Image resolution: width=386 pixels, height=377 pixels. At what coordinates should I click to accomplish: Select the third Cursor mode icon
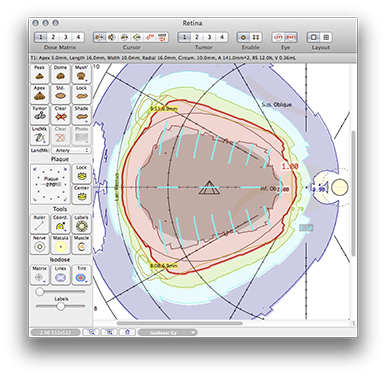tap(124, 37)
